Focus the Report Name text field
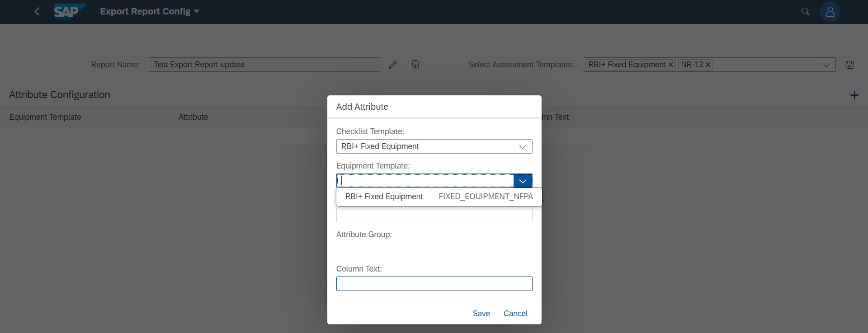 click(264, 65)
